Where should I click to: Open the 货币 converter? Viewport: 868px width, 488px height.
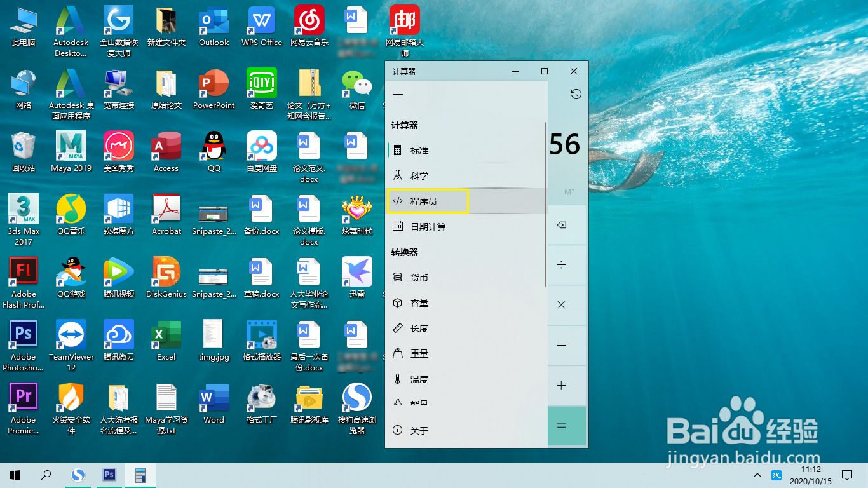point(466,278)
